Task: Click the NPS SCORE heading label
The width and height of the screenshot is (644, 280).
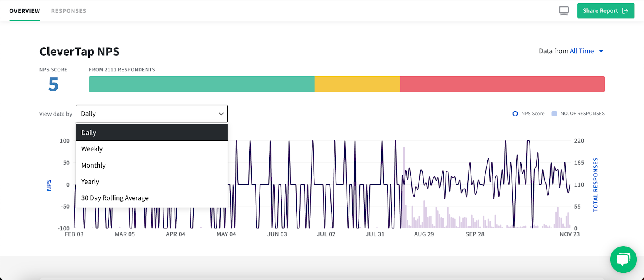Action: [x=53, y=70]
